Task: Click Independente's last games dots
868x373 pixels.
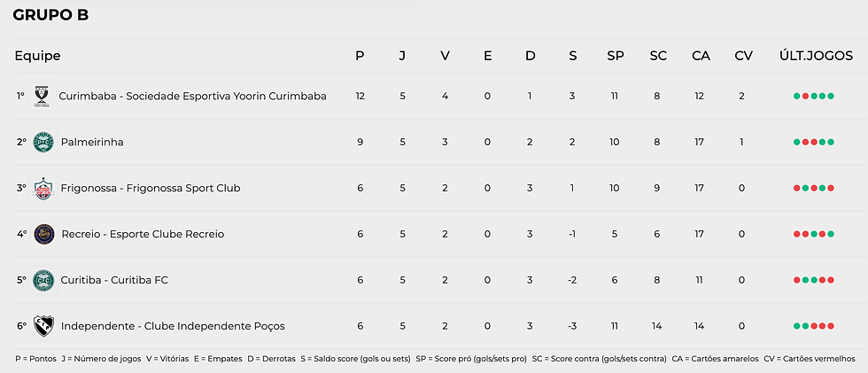Action: pyautogui.click(x=814, y=326)
